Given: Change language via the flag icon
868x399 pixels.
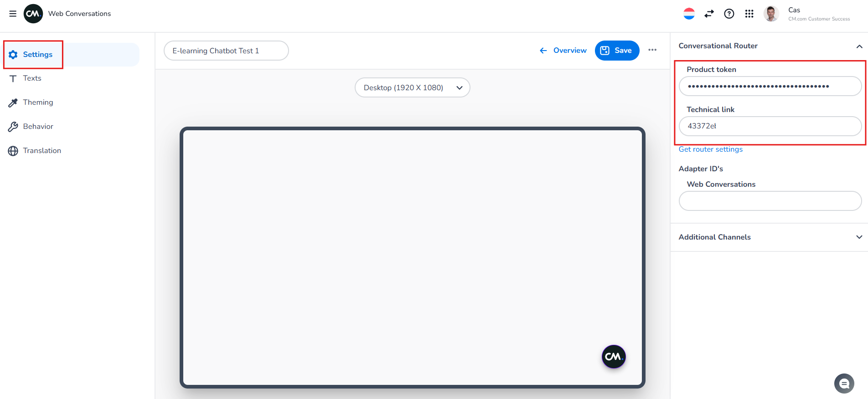Looking at the screenshot, I should 689,14.
